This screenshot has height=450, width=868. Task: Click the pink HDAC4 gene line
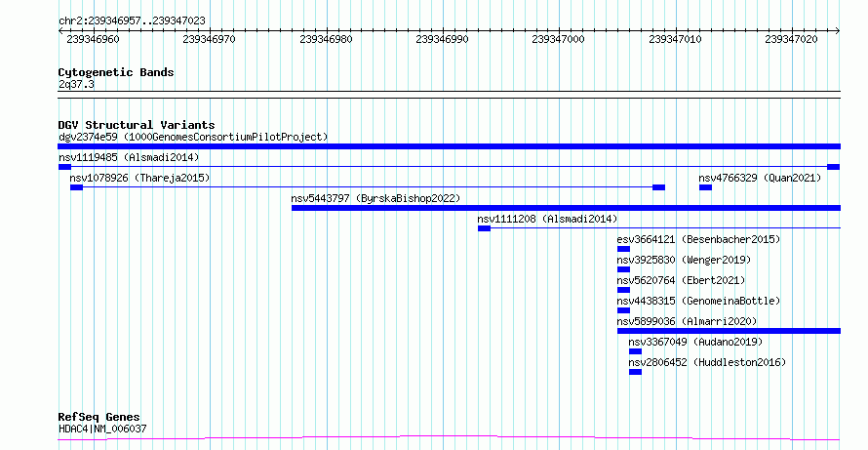coord(450,438)
